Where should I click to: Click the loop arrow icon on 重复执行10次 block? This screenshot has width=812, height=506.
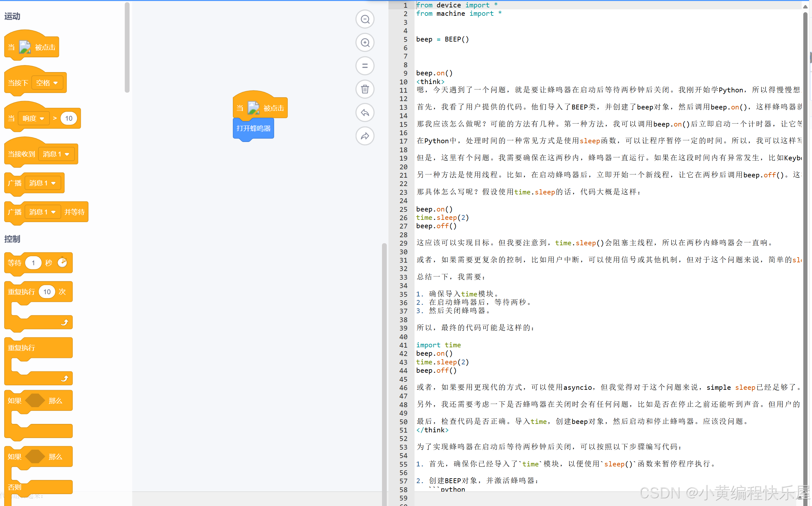pyautogui.click(x=66, y=322)
